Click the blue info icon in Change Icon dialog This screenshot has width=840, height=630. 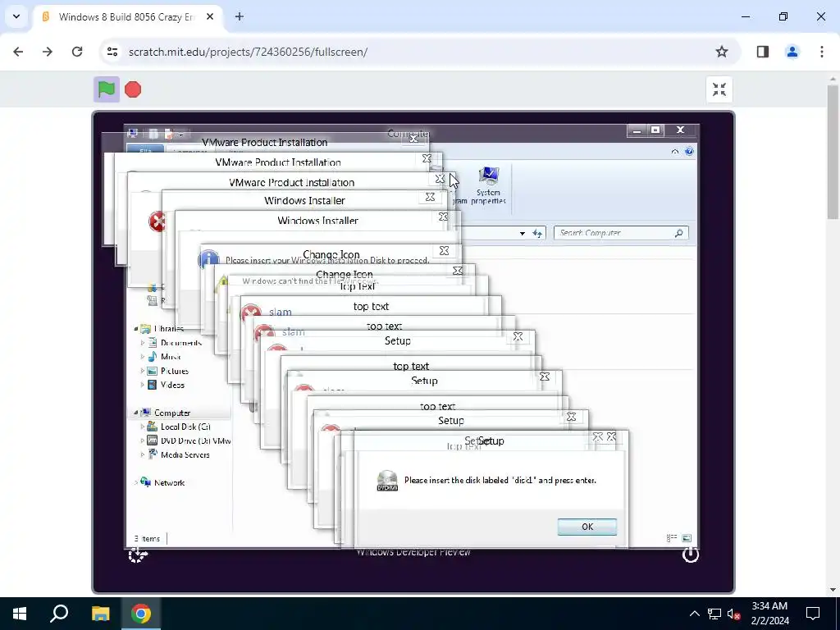pos(208,260)
